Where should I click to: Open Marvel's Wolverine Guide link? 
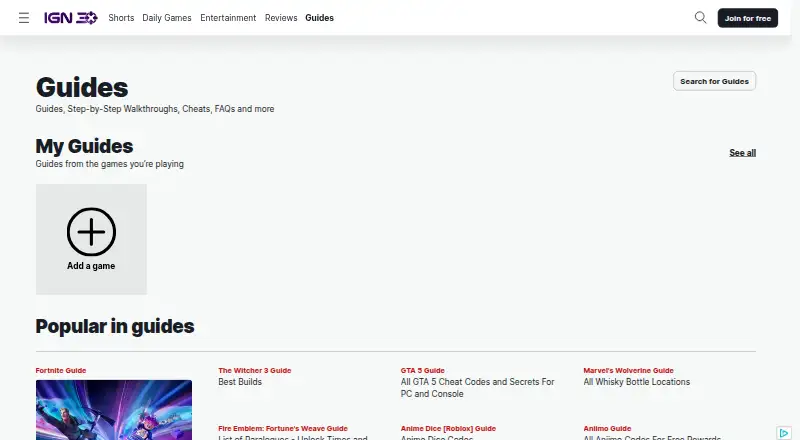coord(629,371)
